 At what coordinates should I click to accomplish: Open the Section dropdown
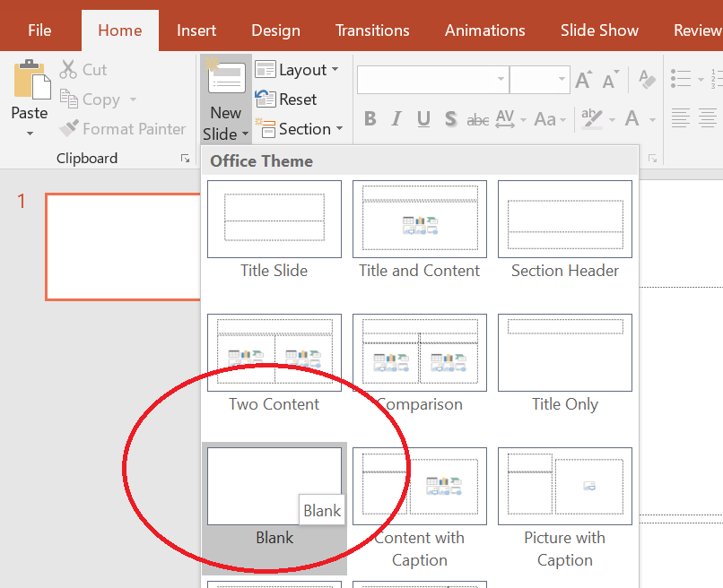click(301, 128)
